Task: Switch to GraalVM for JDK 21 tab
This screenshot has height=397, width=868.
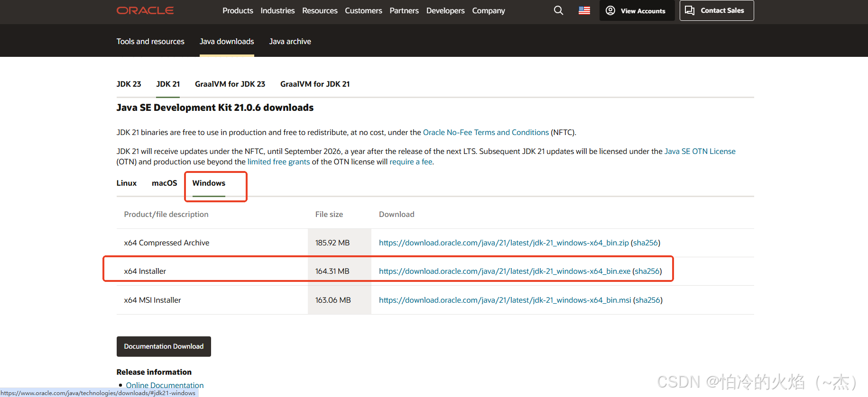Action: pyautogui.click(x=315, y=84)
